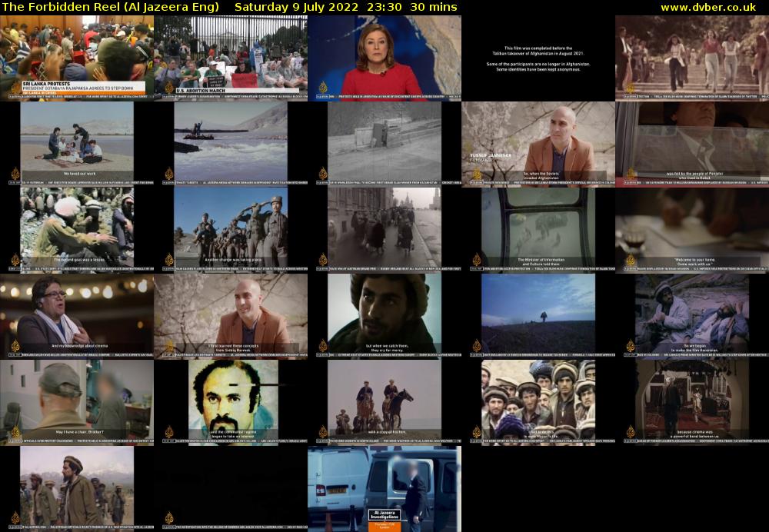Select the news anchor in red thumbnail

(x=384, y=58)
